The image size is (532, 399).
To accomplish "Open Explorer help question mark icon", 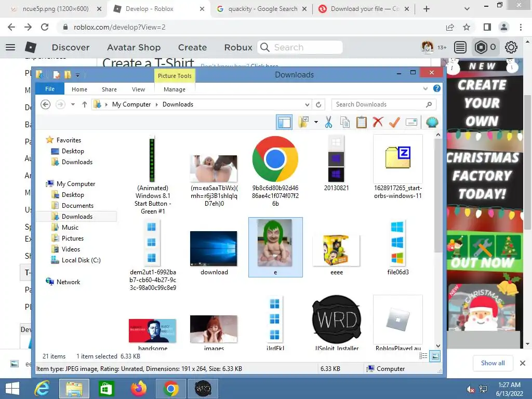I will click(436, 88).
